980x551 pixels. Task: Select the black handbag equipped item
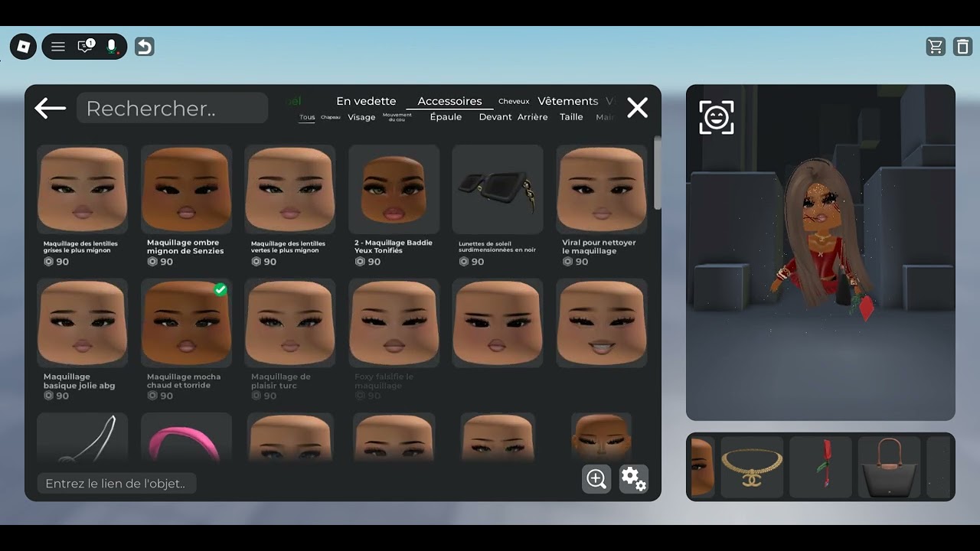889,467
